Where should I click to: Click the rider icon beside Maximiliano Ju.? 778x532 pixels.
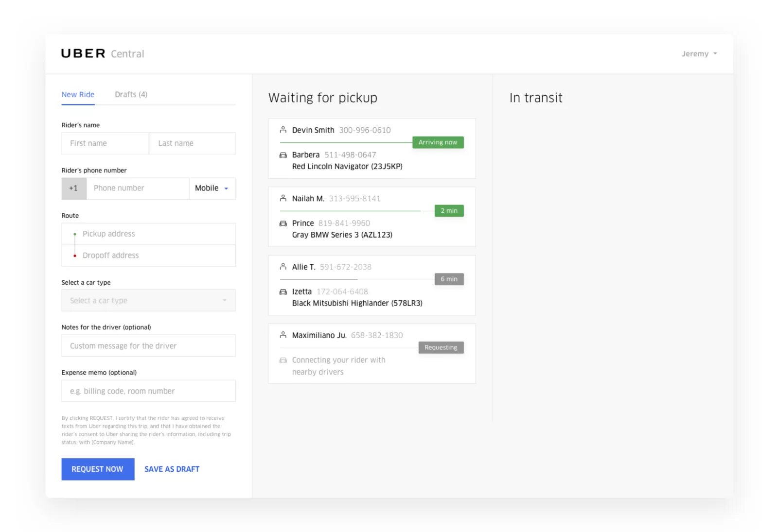pyautogui.click(x=283, y=335)
